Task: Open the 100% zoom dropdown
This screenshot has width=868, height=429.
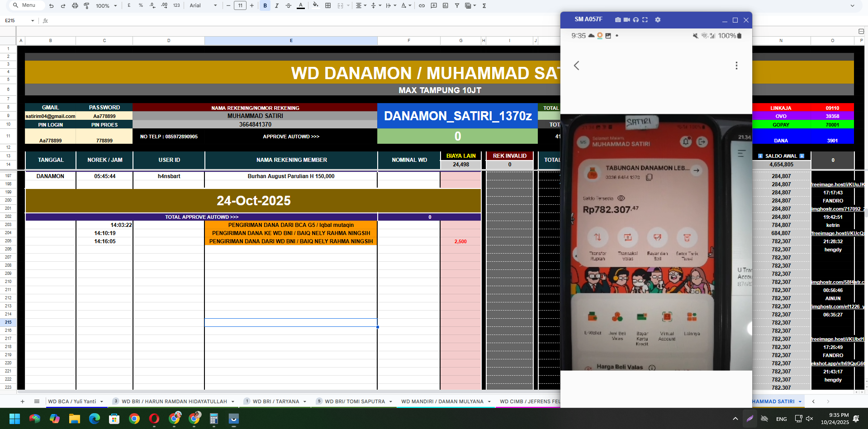Action: (x=106, y=5)
